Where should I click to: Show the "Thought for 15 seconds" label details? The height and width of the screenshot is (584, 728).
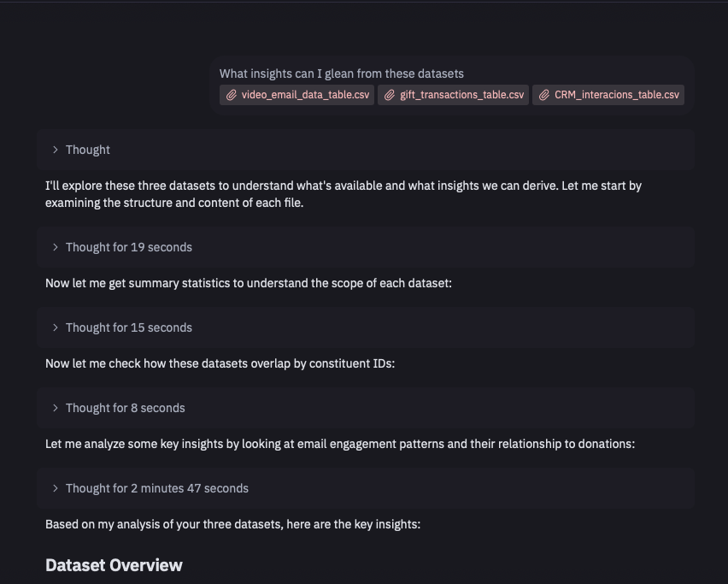[129, 327]
